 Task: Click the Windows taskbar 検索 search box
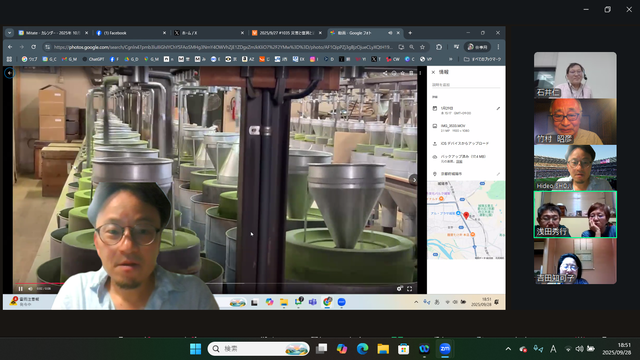(258, 349)
